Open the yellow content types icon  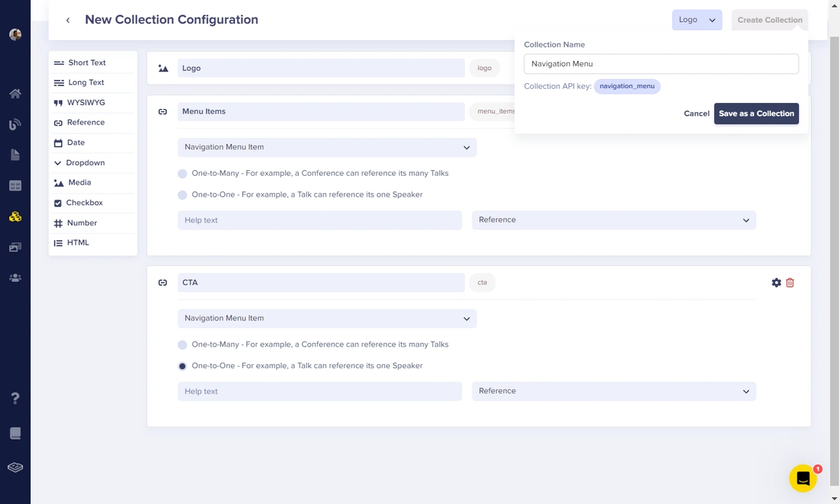tap(15, 216)
